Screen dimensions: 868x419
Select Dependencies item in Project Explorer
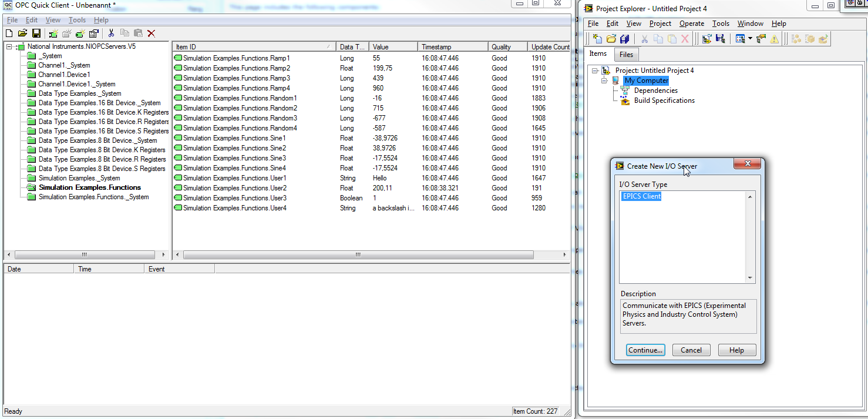pos(655,90)
